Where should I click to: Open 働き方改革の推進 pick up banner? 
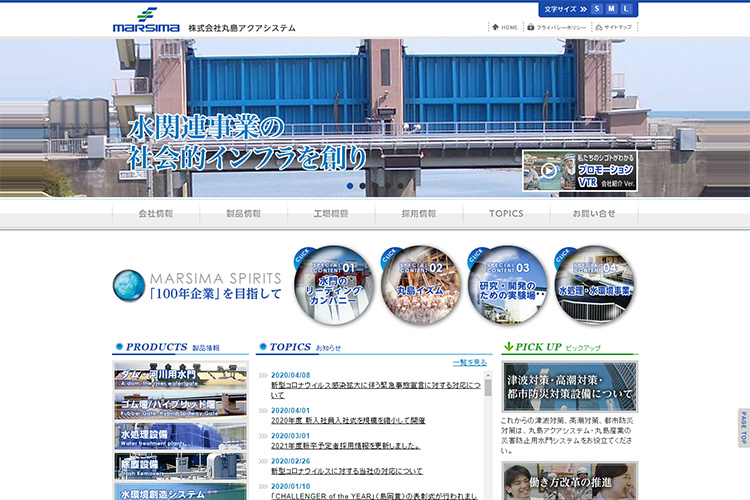tap(570, 481)
